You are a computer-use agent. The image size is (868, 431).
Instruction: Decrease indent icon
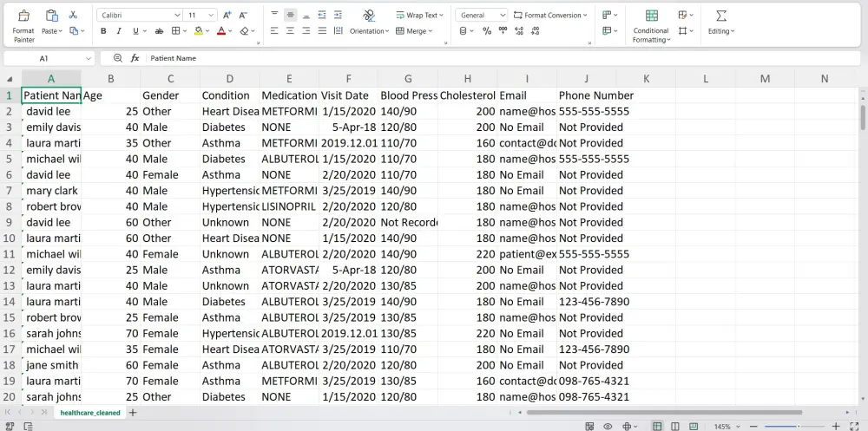[x=322, y=15]
